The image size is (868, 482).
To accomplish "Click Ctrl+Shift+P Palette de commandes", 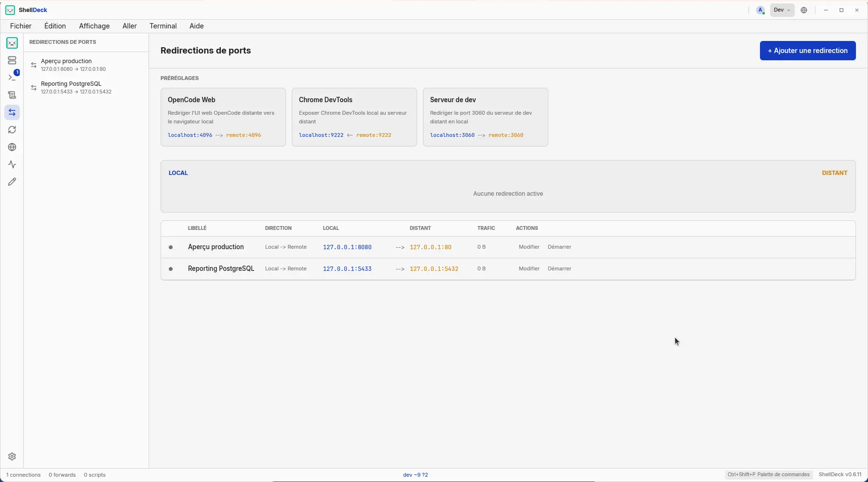I will click(768, 475).
